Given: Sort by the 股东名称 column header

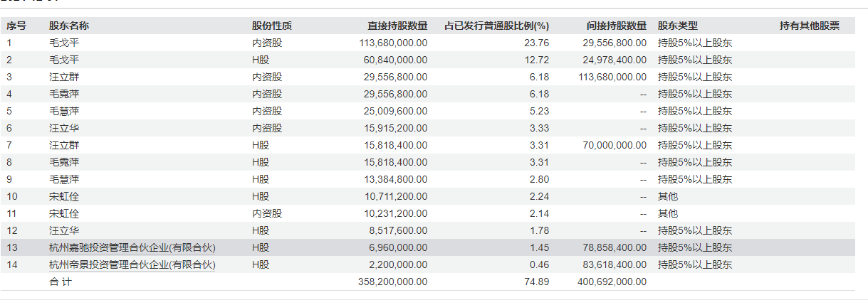Looking at the screenshot, I should point(69,26).
